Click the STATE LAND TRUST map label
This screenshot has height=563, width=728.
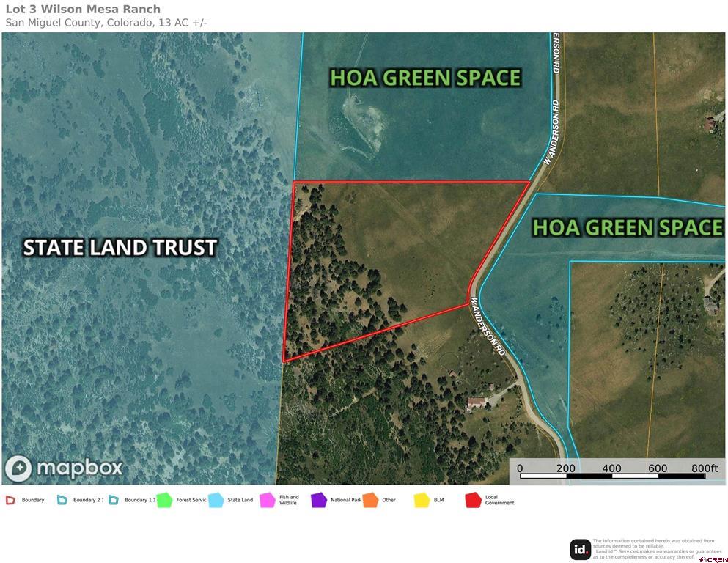[x=120, y=248]
